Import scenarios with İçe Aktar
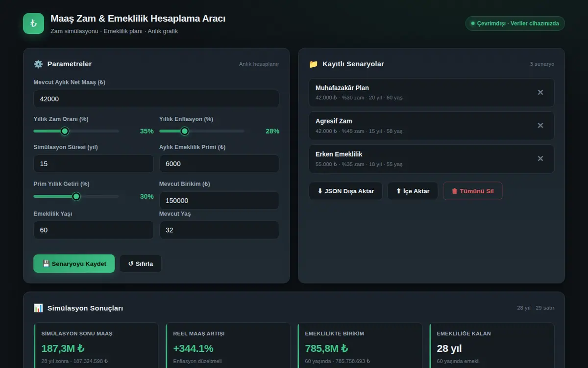The height and width of the screenshot is (368, 588). click(x=413, y=191)
